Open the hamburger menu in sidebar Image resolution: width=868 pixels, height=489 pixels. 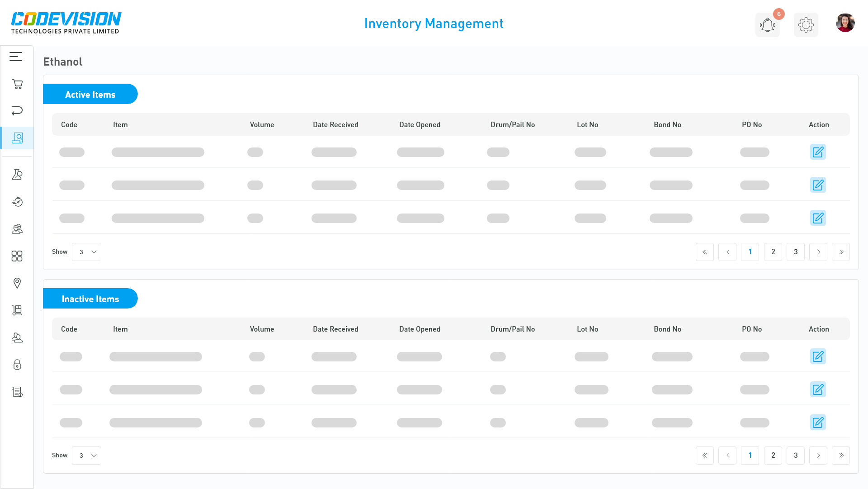point(16,57)
